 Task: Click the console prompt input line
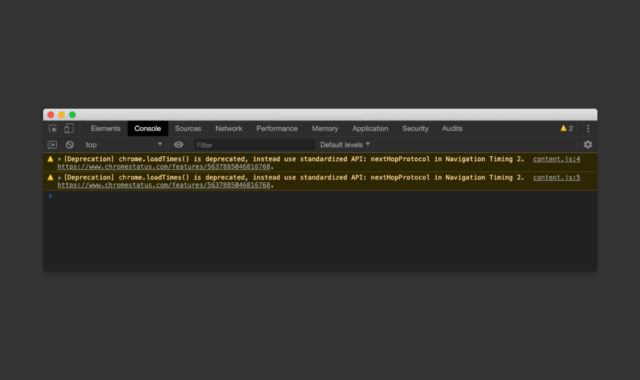click(x=320, y=196)
